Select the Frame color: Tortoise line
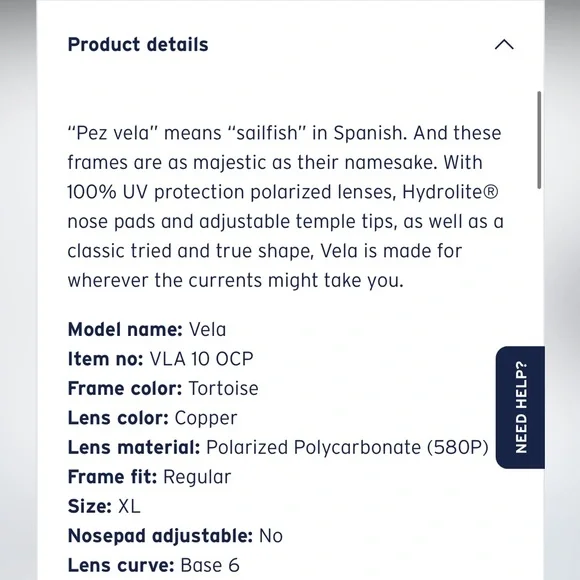The image size is (580, 580). click(163, 388)
